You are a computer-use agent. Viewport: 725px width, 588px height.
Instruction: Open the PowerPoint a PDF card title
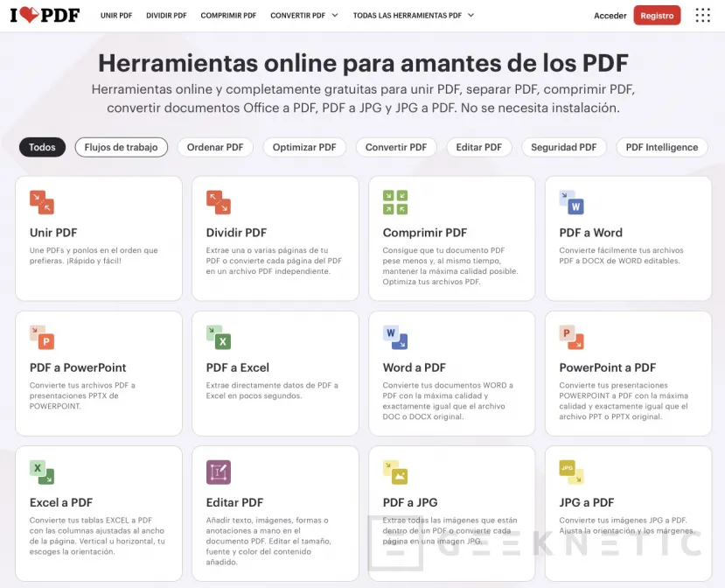coord(608,367)
